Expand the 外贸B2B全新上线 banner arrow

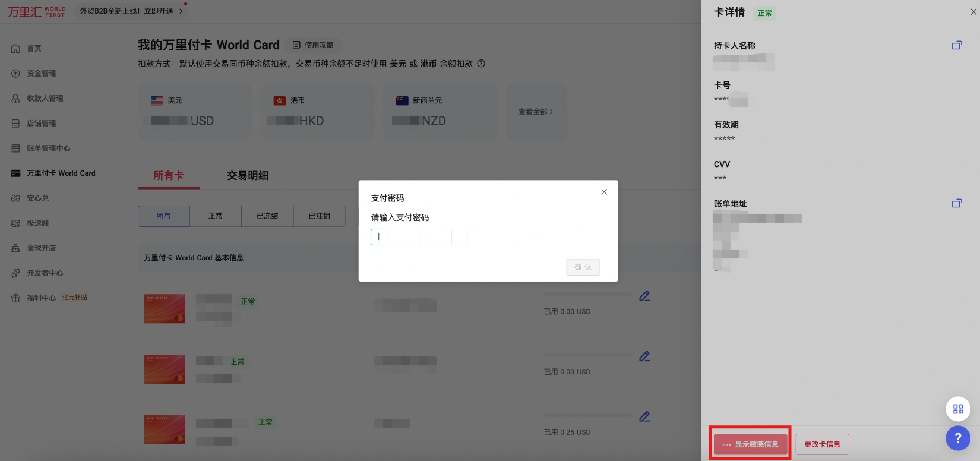pyautogui.click(x=181, y=11)
